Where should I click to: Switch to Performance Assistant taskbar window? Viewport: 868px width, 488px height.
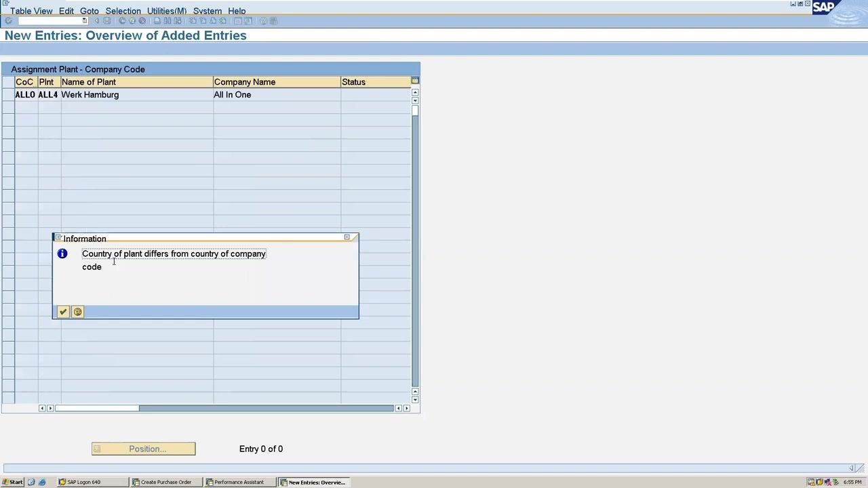pyautogui.click(x=240, y=482)
